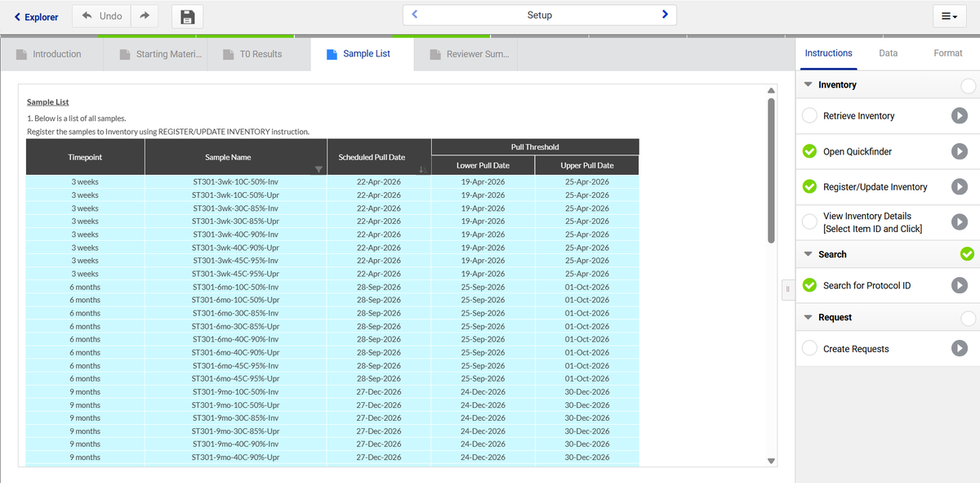Go to previous step with left chevron
The width and height of the screenshot is (980, 483).
415,15
